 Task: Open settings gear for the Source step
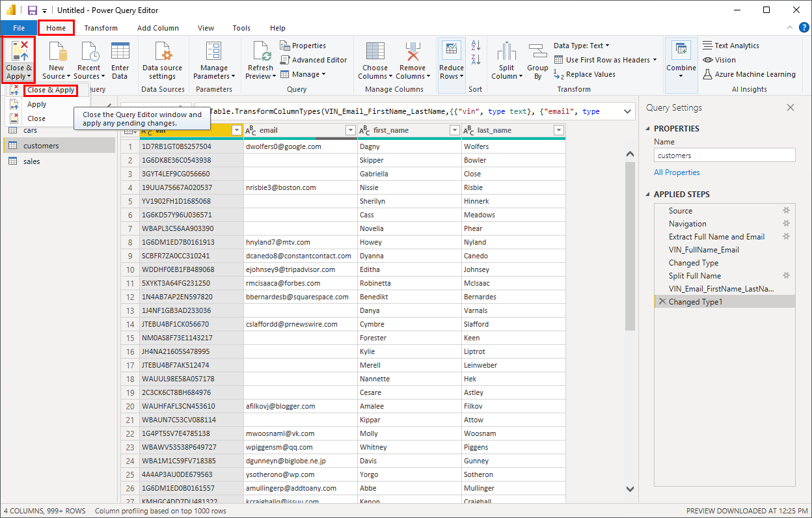coord(786,211)
